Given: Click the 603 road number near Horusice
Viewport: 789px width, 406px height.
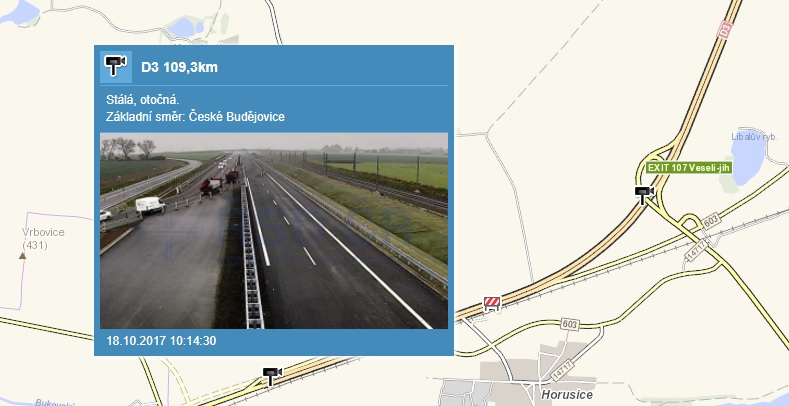Looking at the screenshot, I should click(570, 324).
